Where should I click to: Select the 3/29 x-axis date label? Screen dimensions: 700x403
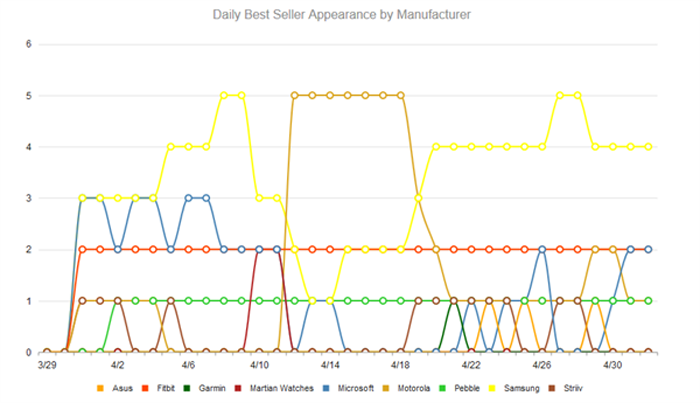tap(46, 366)
